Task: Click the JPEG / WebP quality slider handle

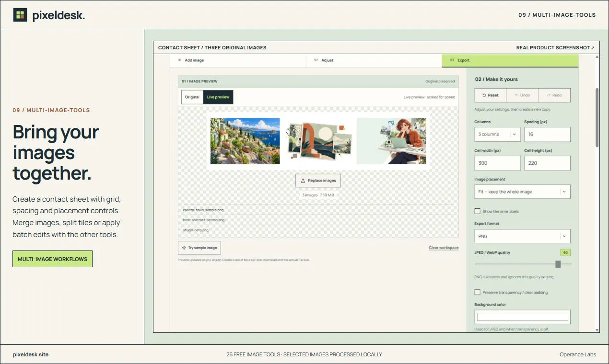Action: coord(558,264)
